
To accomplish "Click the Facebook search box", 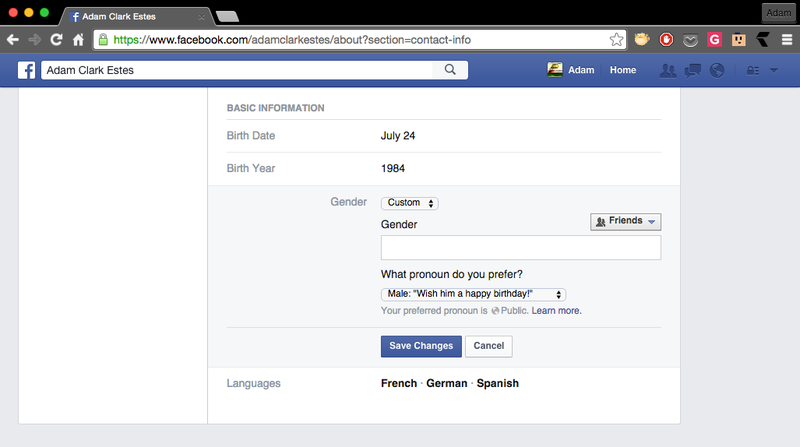I will [236, 70].
